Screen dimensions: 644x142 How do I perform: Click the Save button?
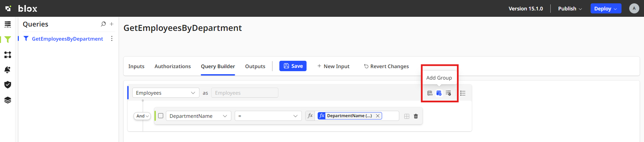[293, 66]
